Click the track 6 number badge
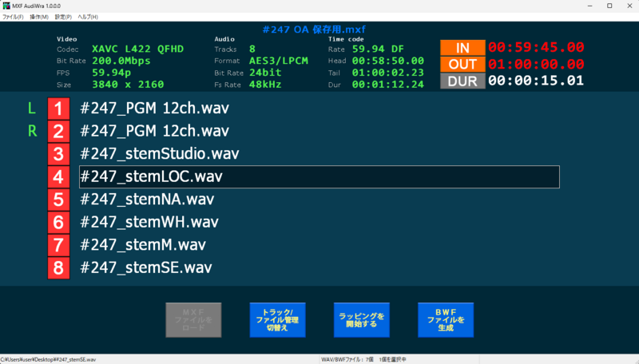The width and height of the screenshot is (639, 364). point(58,223)
